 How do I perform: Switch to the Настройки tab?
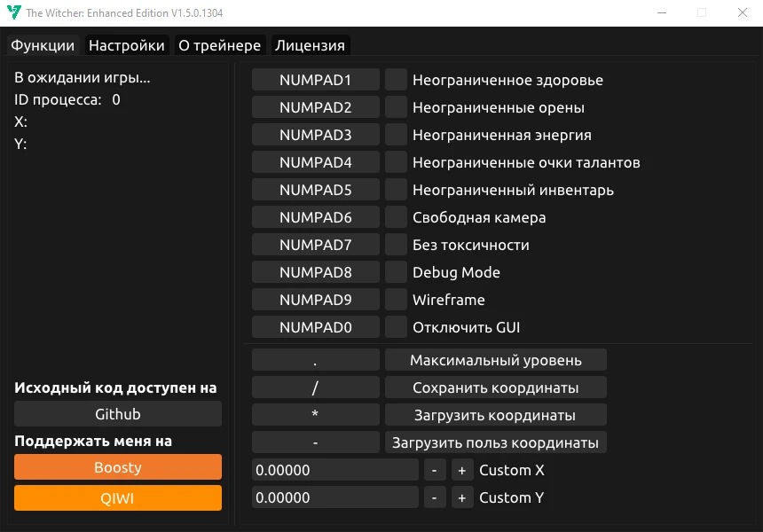(x=128, y=44)
